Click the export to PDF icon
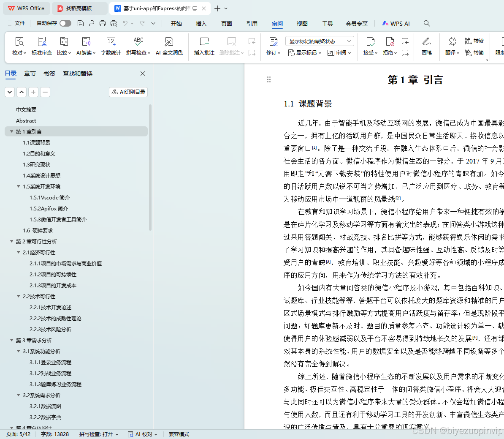This screenshot has height=439, width=504. [x=92, y=23]
